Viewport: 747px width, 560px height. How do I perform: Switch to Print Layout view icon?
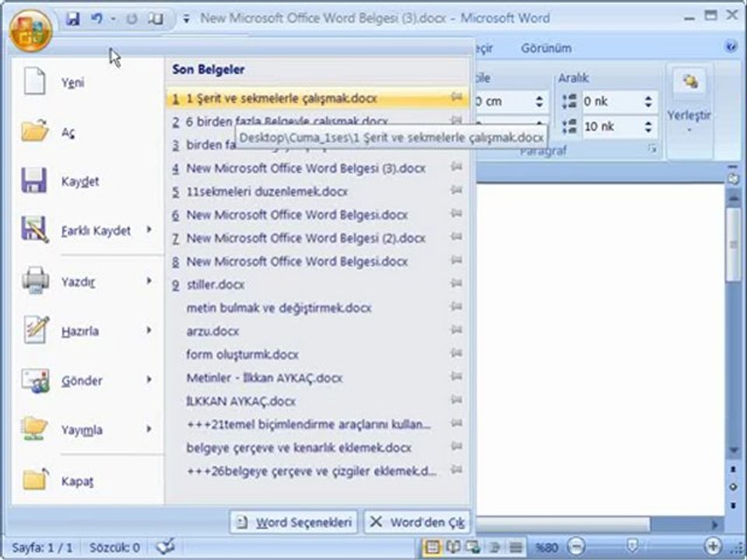coord(432,547)
